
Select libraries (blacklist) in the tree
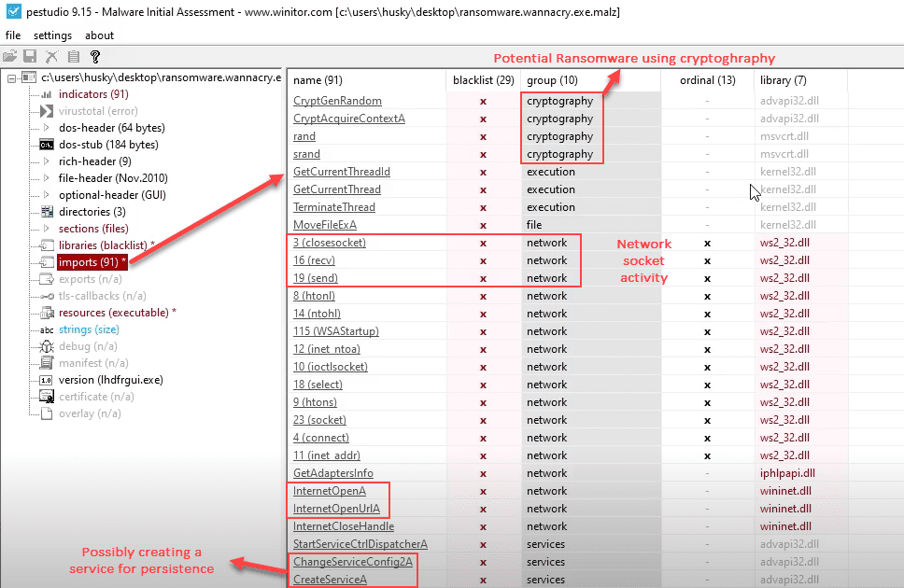tap(103, 245)
